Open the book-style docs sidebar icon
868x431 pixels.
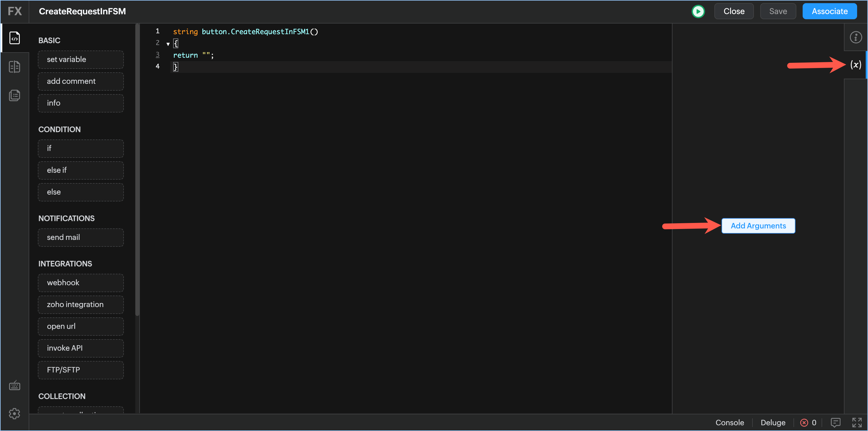click(x=15, y=67)
